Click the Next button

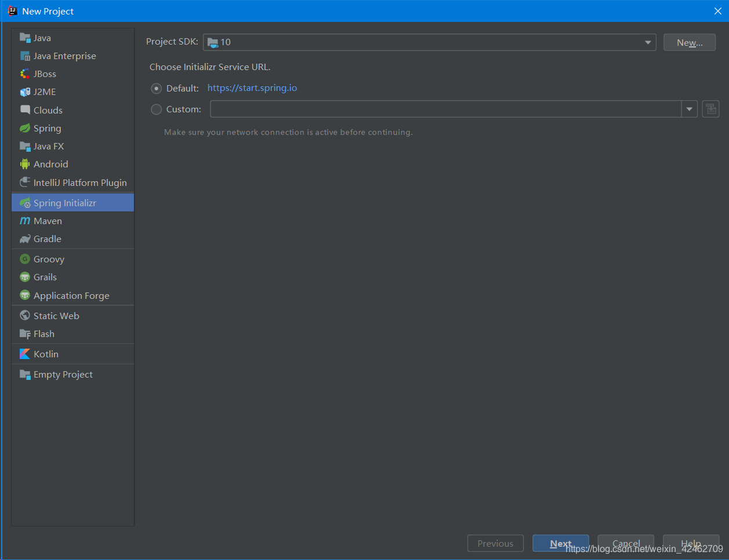point(560,543)
